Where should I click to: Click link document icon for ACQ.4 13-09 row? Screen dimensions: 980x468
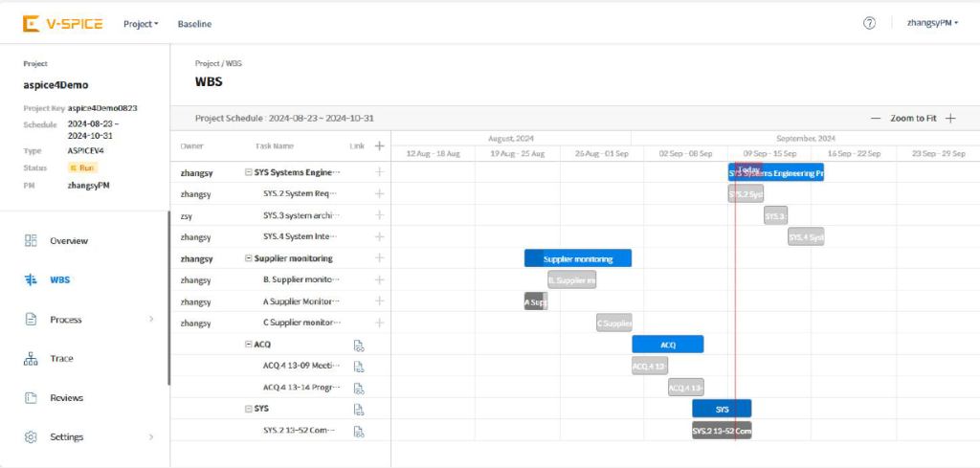(359, 366)
